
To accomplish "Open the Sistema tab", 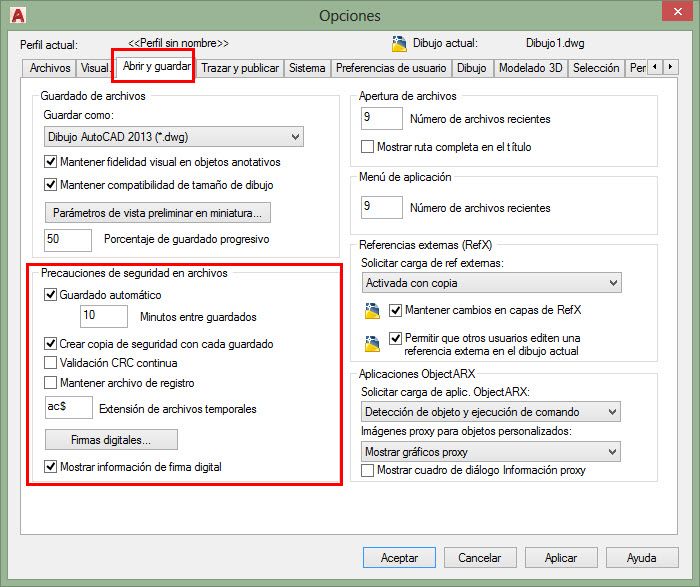I will (x=307, y=68).
